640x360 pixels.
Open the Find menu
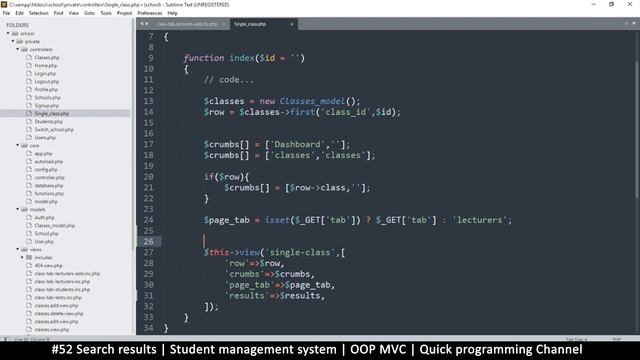(x=58, y=13)
